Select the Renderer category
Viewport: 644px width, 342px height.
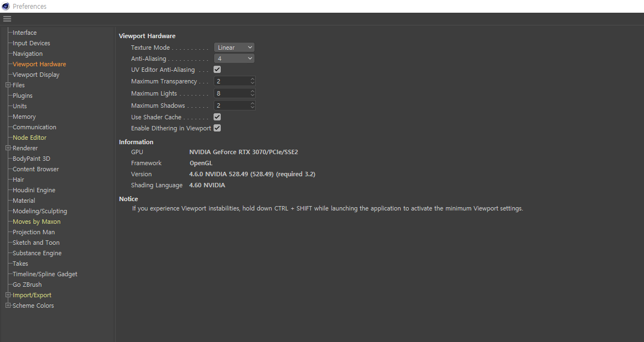click(x=25, y=148)
